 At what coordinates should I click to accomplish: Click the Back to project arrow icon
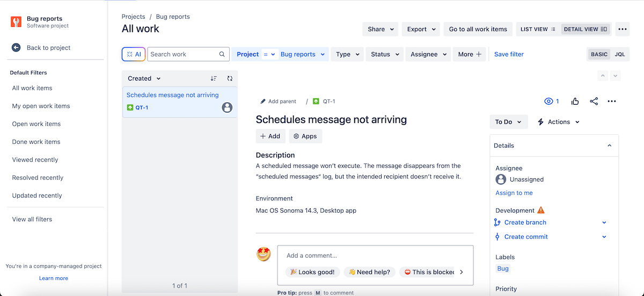(x=16, y=48)
